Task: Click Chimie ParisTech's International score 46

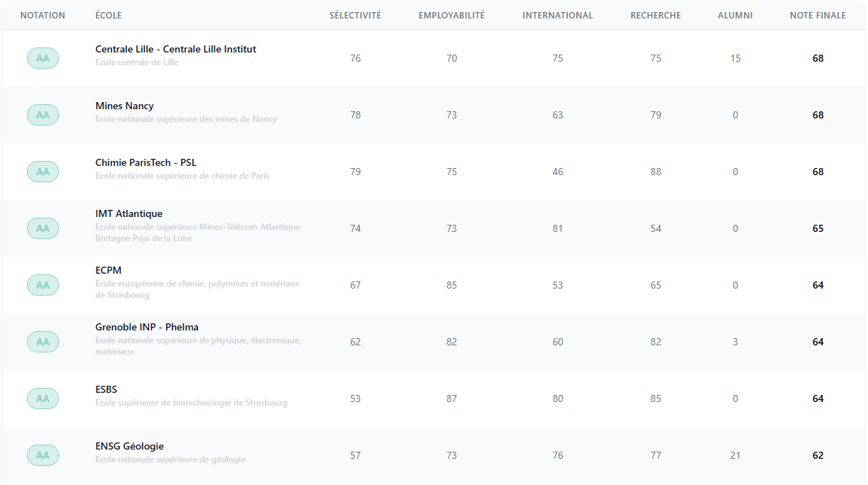Action: pos(558,172)
